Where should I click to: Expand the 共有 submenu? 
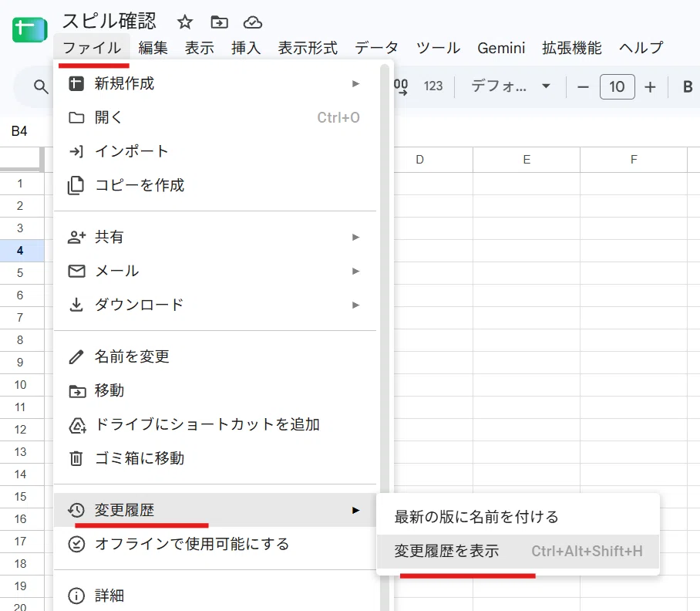click(215, 237)
